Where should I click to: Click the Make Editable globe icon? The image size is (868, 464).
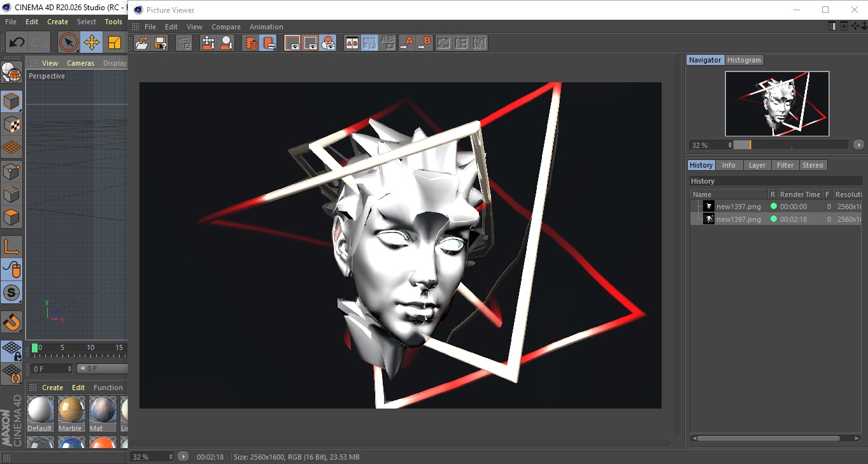pyautogui.click(x=11, y=73)
